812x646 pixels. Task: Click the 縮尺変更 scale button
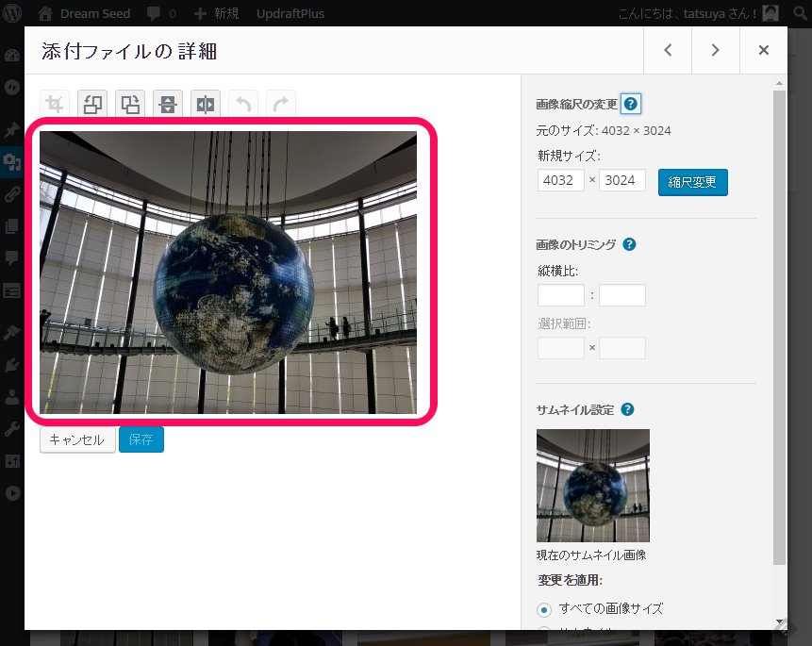pos(693,182)
